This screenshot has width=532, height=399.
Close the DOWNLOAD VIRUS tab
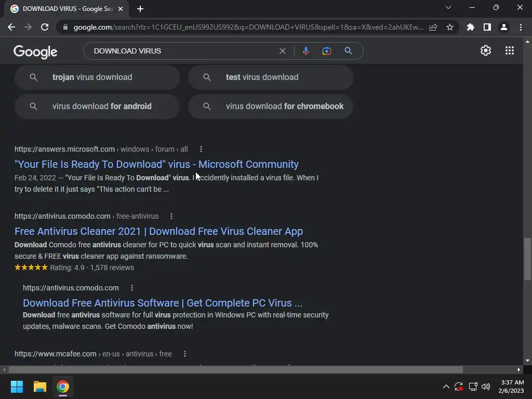point(121,9)
